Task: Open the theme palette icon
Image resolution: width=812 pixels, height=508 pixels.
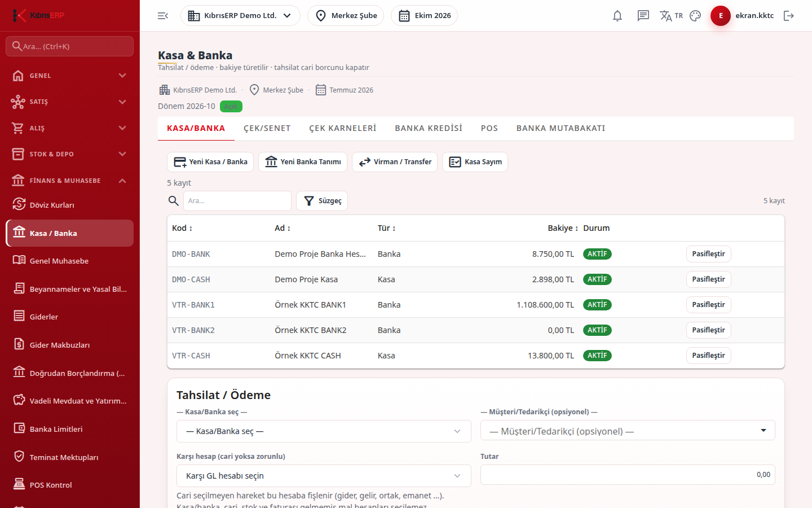Action: tap(695, 16)
